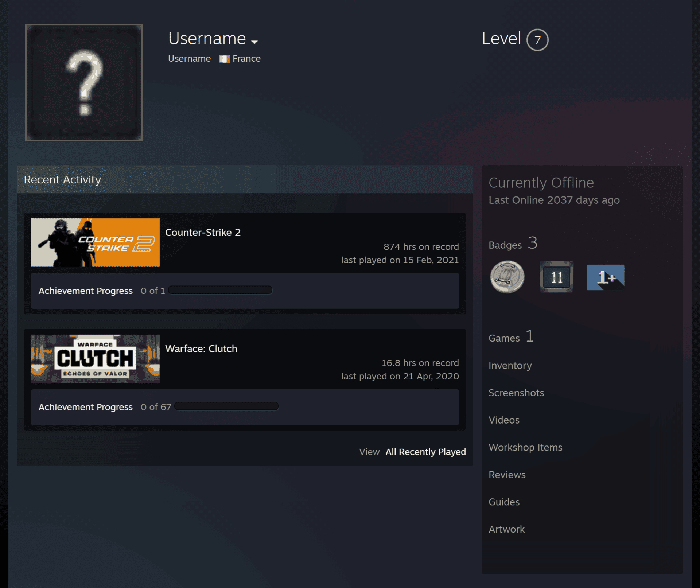The height and width of the screenshot is (588, 700).
Task: Open the Pillar of Community badge icon
Action: 507,277
